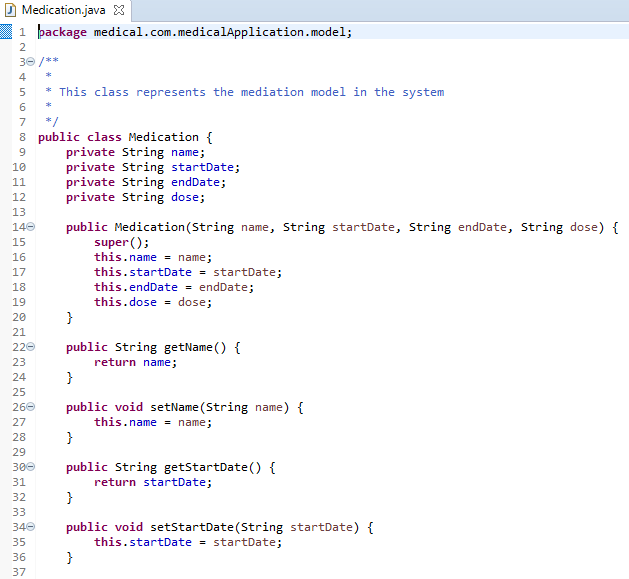Click 'return name;' on line 23

click(x=136, y=362)
